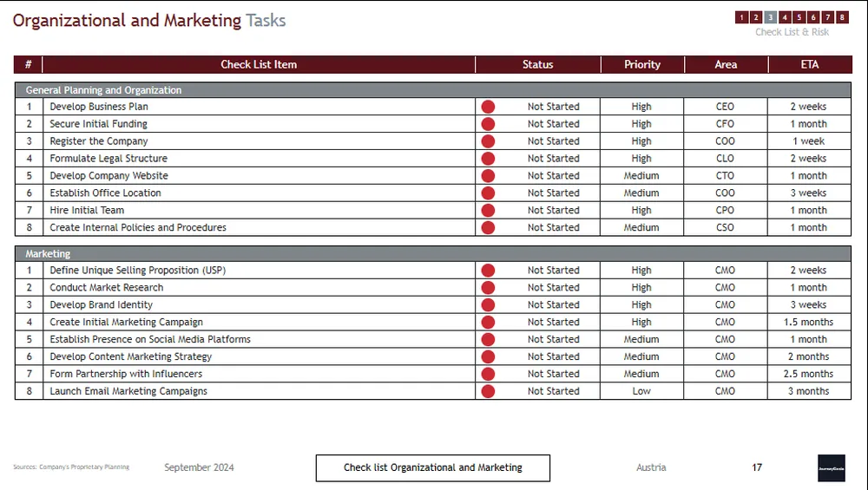Click red status dot for Define USP row
The image size is (868, 490).
(488, 271)
